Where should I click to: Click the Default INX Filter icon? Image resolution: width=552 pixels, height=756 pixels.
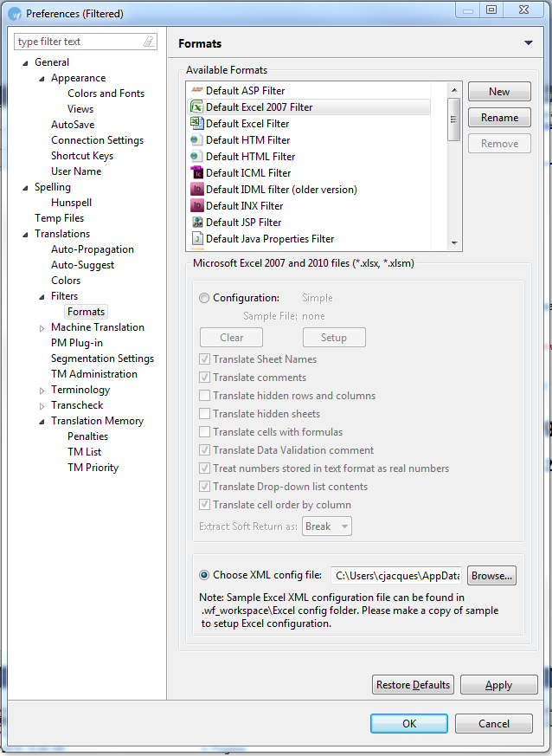point(197,206)
